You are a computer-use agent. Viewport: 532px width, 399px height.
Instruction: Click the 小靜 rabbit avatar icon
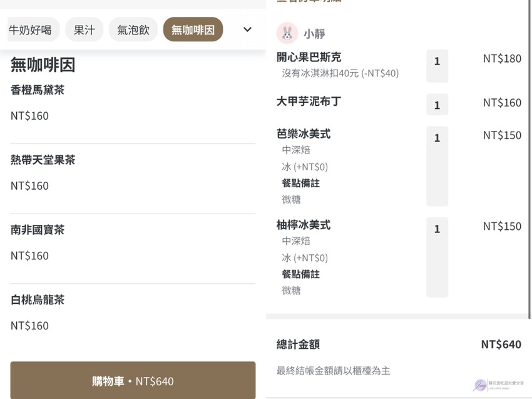(287, 33)
